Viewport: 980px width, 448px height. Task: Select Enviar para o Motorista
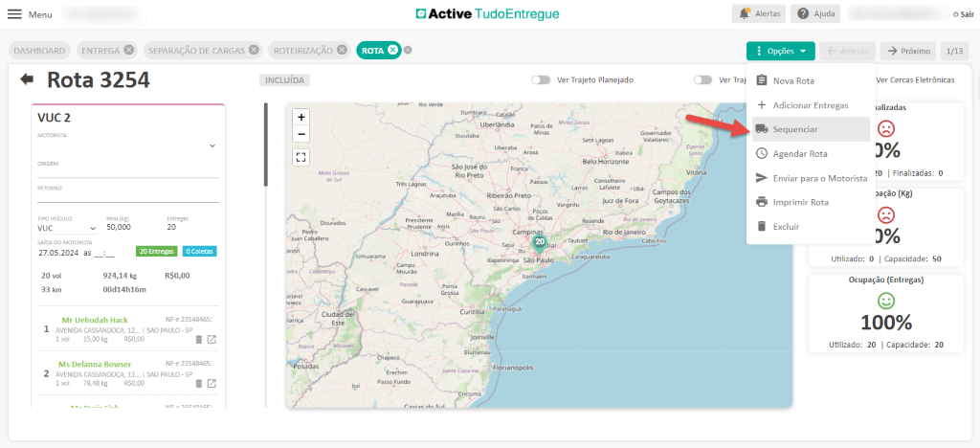point(812,178)
